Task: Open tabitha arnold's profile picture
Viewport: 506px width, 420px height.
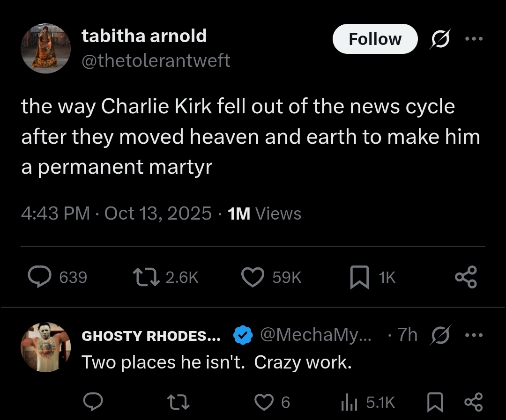Action: coord(45,48)
